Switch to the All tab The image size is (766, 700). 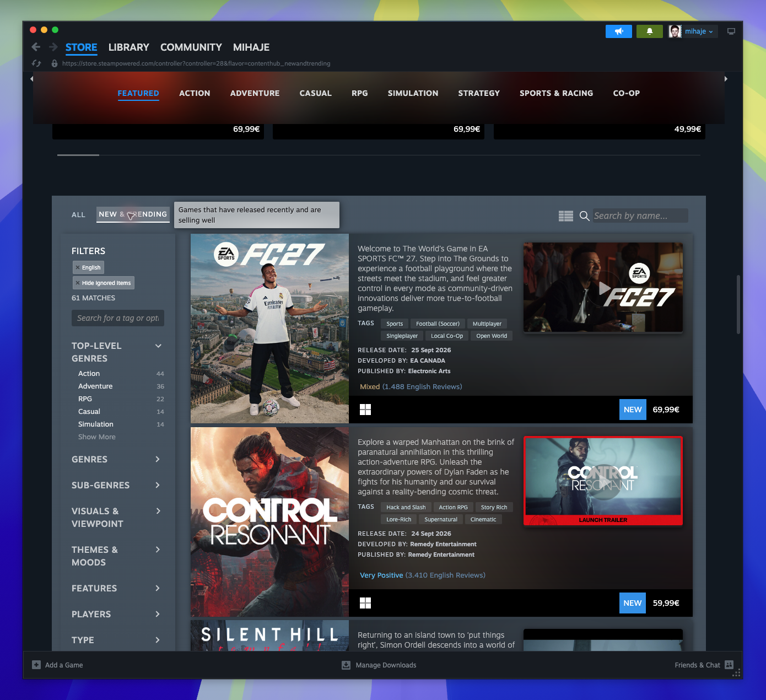pos(78,215)
